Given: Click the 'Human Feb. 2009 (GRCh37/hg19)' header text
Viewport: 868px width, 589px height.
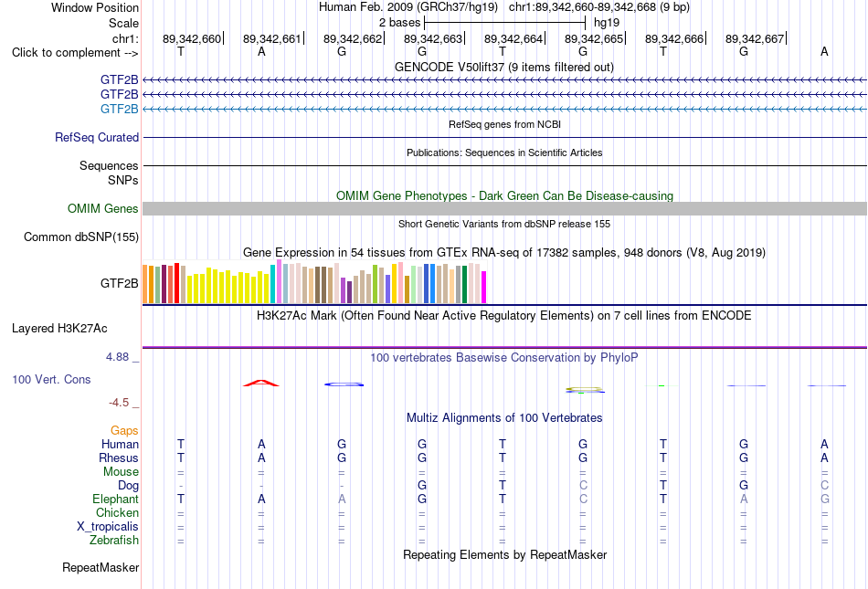Looking at the screenshot, I should click(x=408, y=7).
